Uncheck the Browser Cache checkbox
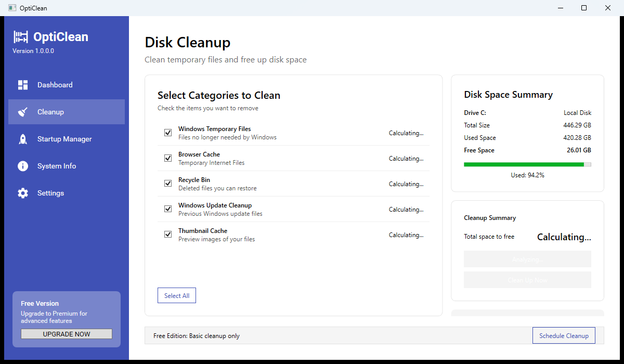624x364 pixels. 168,158
